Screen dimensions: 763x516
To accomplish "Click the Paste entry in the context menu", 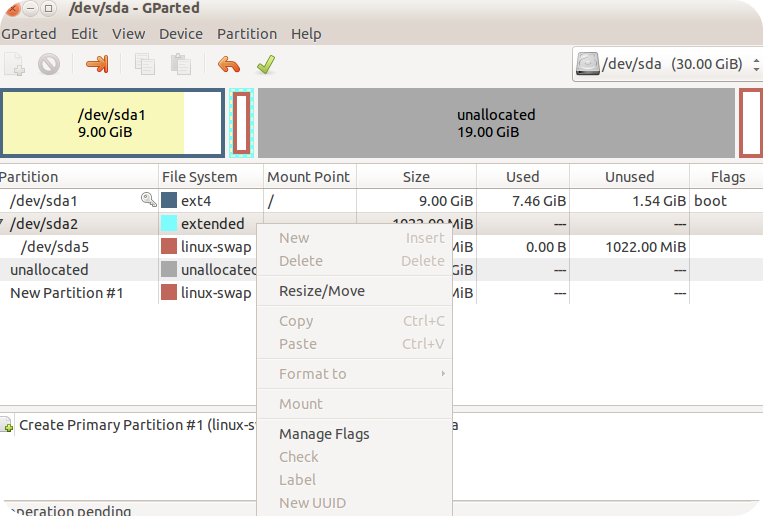I will pos(354,344).
